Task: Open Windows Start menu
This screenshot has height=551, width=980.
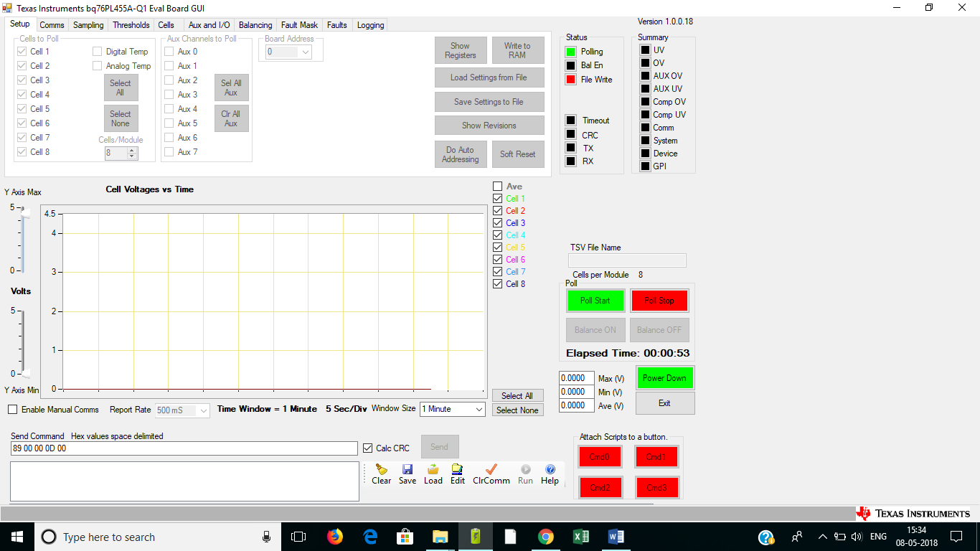Action: [17, 537]
